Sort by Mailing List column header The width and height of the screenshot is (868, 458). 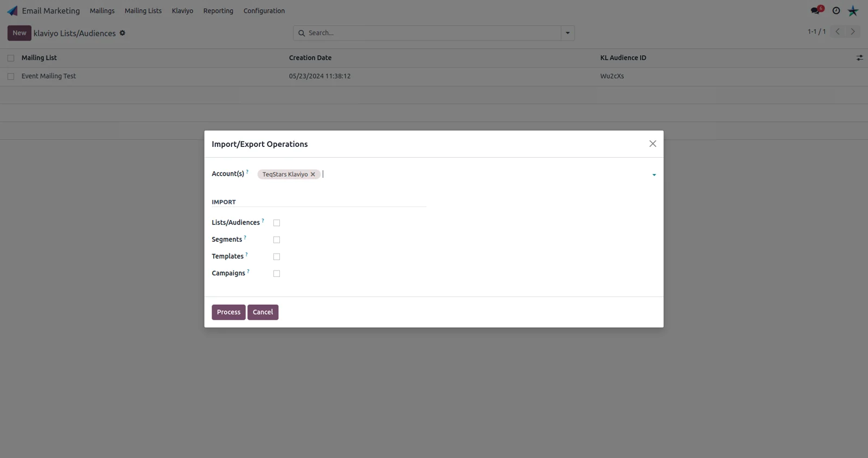pyautogui.click(x=39, y=58)
